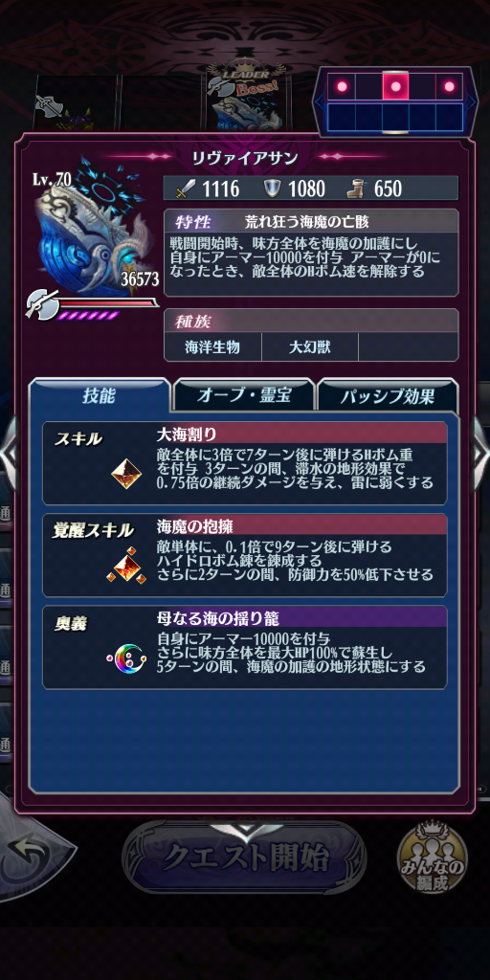Open the パッシブ効果 tab
Image resolution: width=490 pixels, height=980 pixels.
point(388,395)
